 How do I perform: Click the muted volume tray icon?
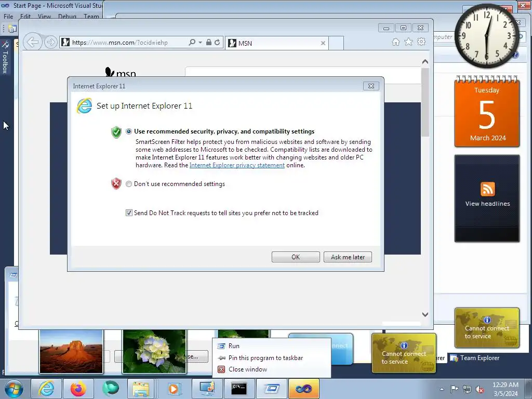point(480,389)
